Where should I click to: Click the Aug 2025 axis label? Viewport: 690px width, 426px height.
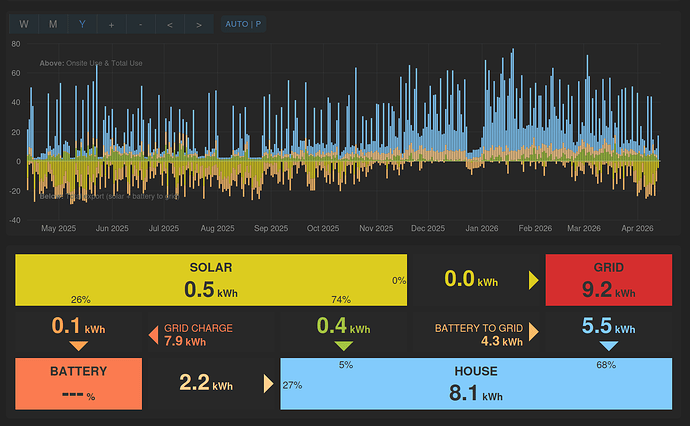(x=217, y=228)
